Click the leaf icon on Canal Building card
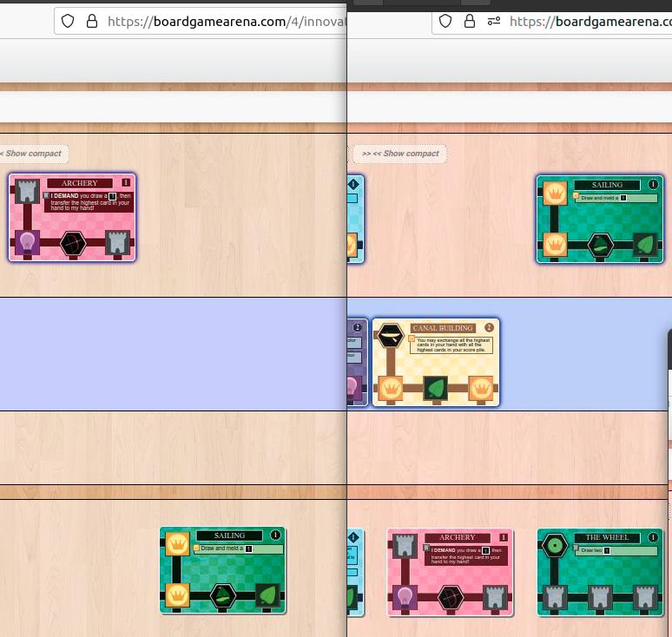Viewport: 672px width, 637px height. [436, 388]
